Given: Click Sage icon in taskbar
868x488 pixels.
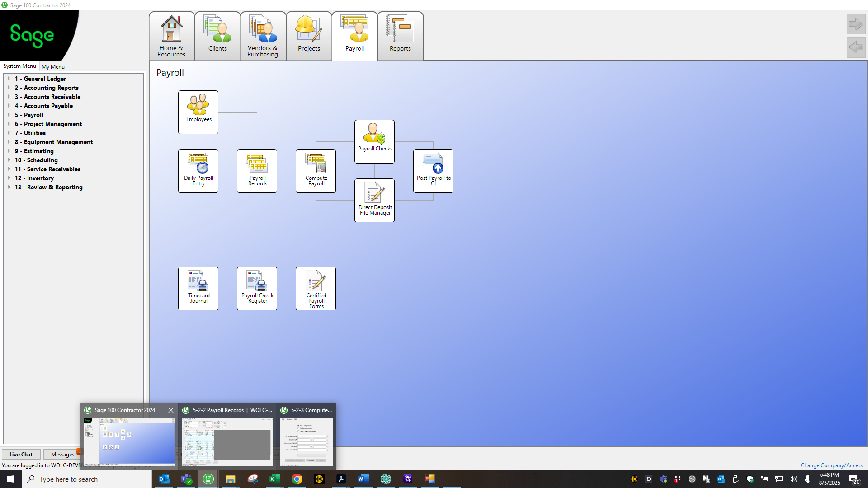Looking at the screenshot, I should coord(208,479).
